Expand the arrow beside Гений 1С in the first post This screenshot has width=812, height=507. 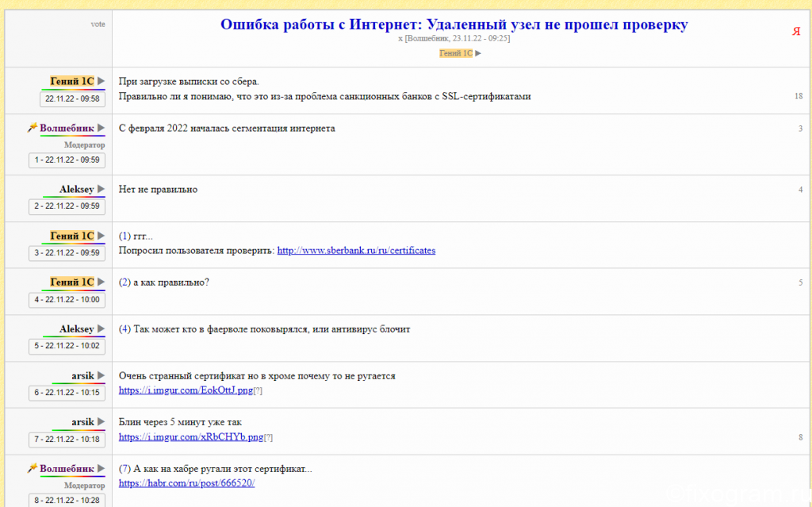[101, 81]
